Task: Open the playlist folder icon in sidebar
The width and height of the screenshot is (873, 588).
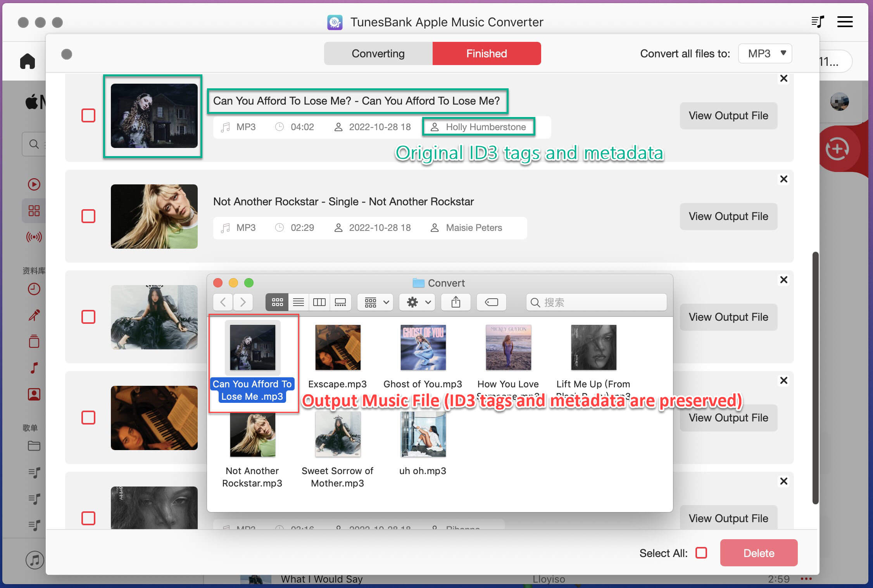Action: [x=34, y=446]
